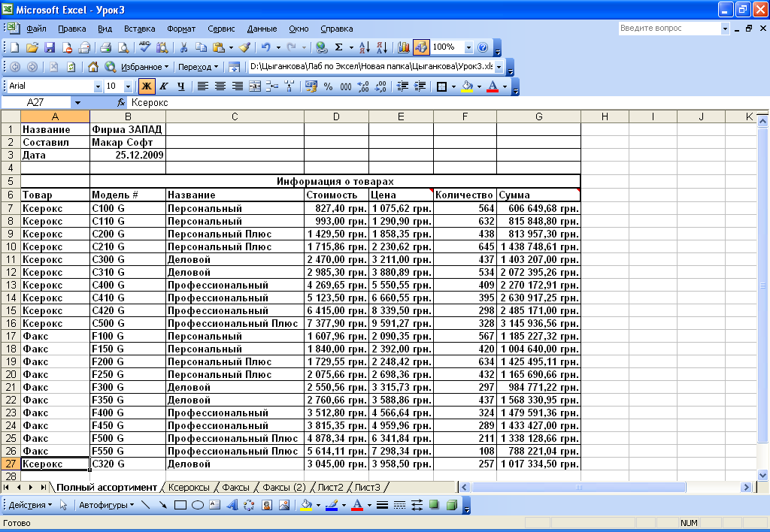The image size is (770, 532).
Task: Draw an arrow with the Arrow tool
Action: point(162,505)
